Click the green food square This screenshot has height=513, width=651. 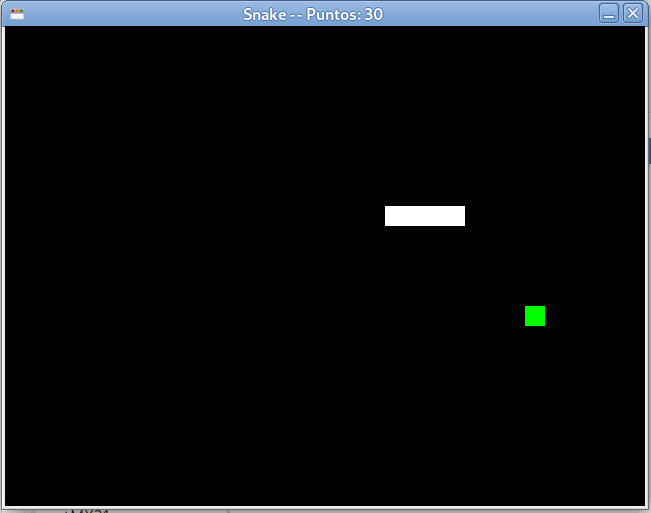535,316
